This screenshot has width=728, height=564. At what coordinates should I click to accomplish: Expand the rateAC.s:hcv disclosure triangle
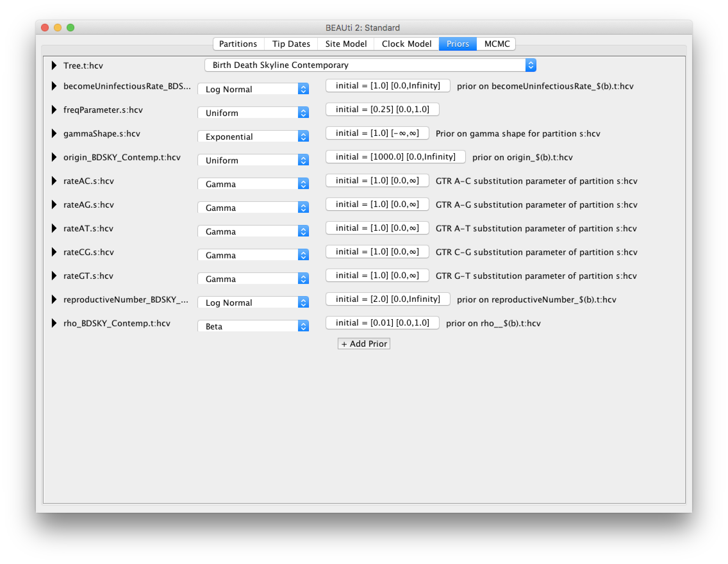tap(54, 181)
